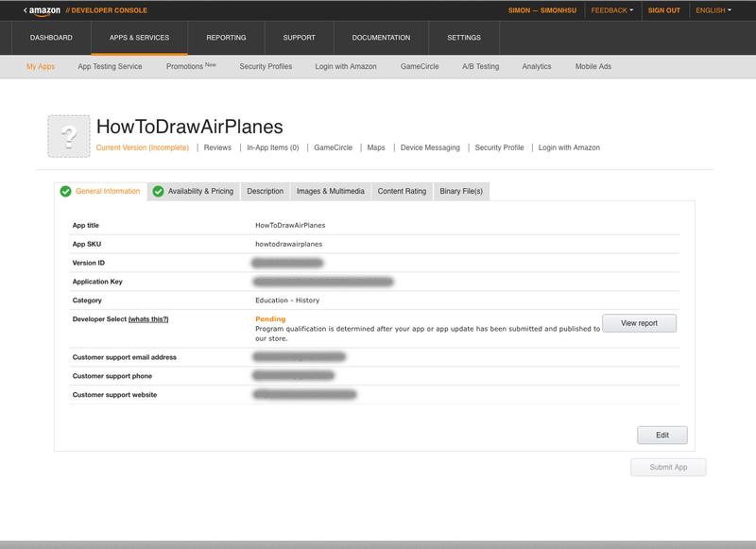This screenshot has height=549, width=756.
Task: Click the App SKU value howtodrawairplanes
Action: tap(289, 244)
